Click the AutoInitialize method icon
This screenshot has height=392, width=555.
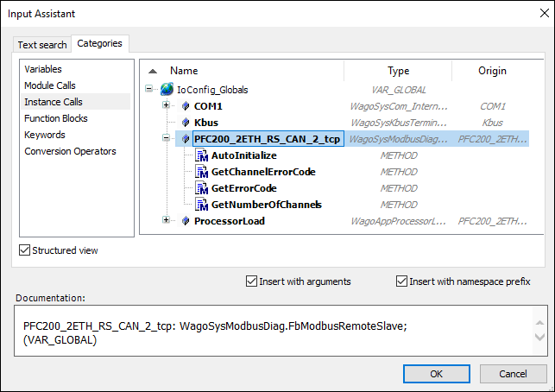coord(203,155)
